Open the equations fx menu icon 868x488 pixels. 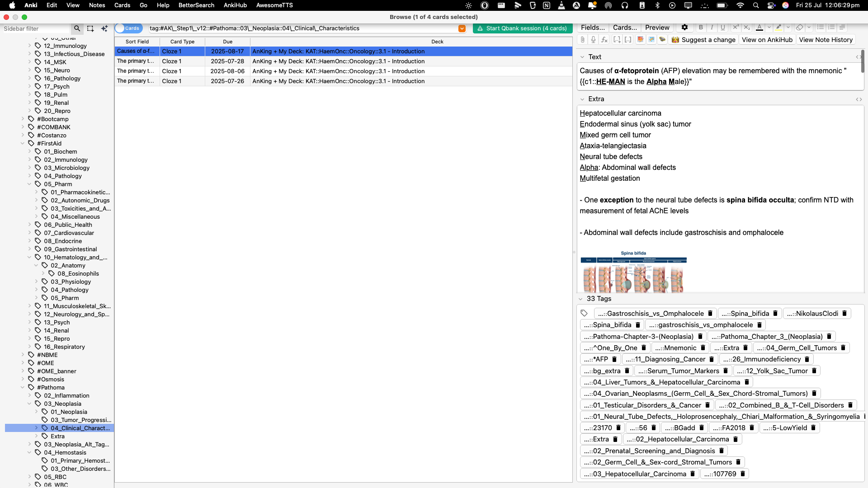(x=604, y=40)
